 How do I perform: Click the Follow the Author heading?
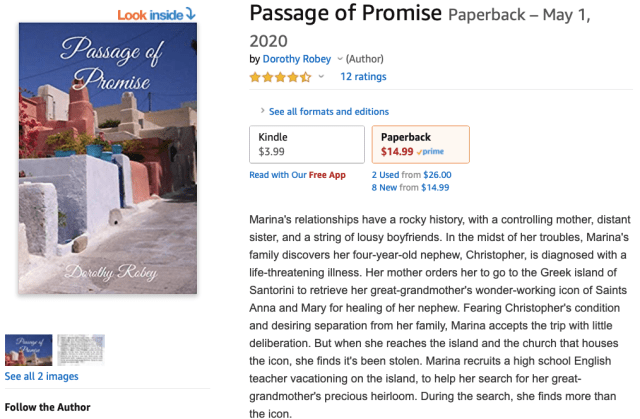click(47, 407)
